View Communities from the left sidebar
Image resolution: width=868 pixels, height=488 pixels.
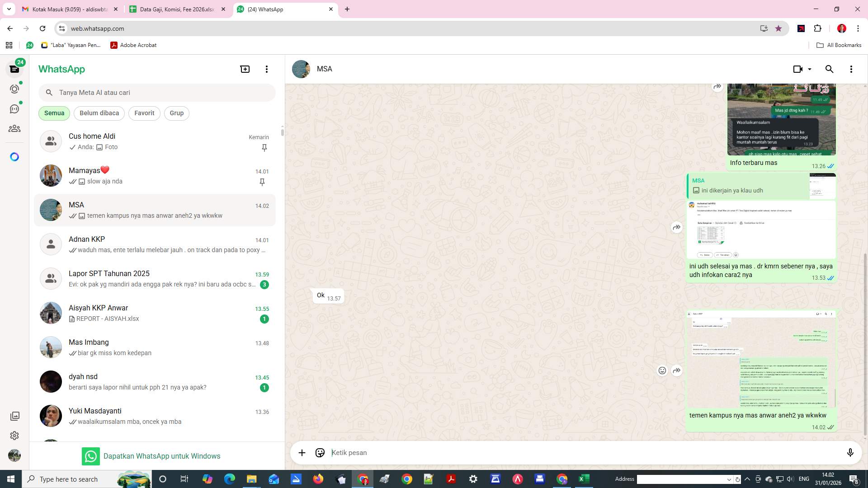coord(14,128)
